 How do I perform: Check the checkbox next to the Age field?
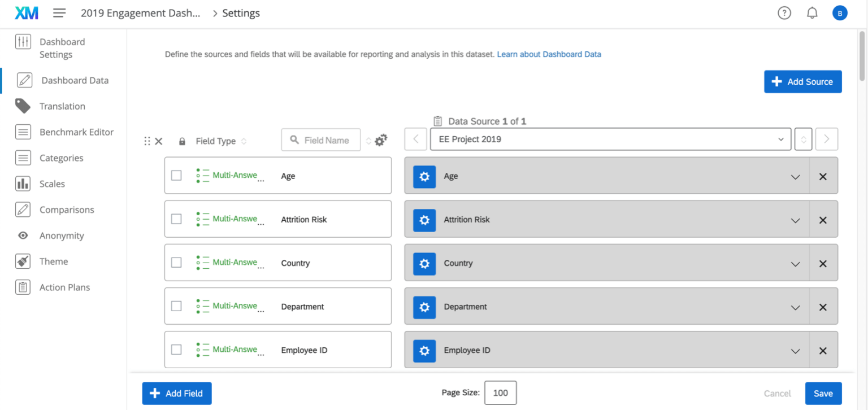(176, 175)
